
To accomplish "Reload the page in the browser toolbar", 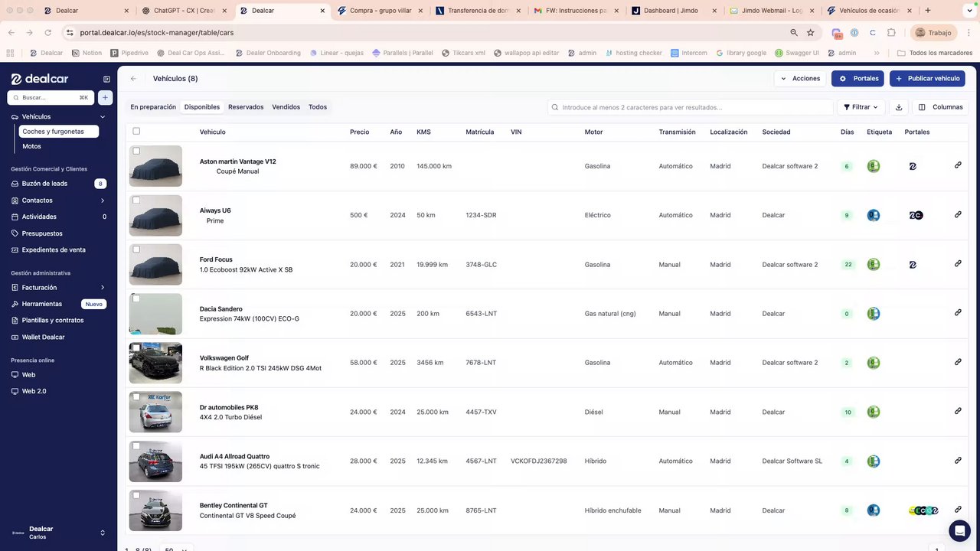I will click(x=47, y=33).
